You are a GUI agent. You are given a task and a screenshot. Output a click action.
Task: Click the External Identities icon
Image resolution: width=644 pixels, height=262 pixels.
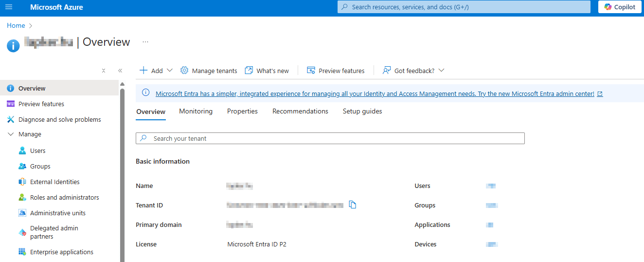click(x=22, y=182)
